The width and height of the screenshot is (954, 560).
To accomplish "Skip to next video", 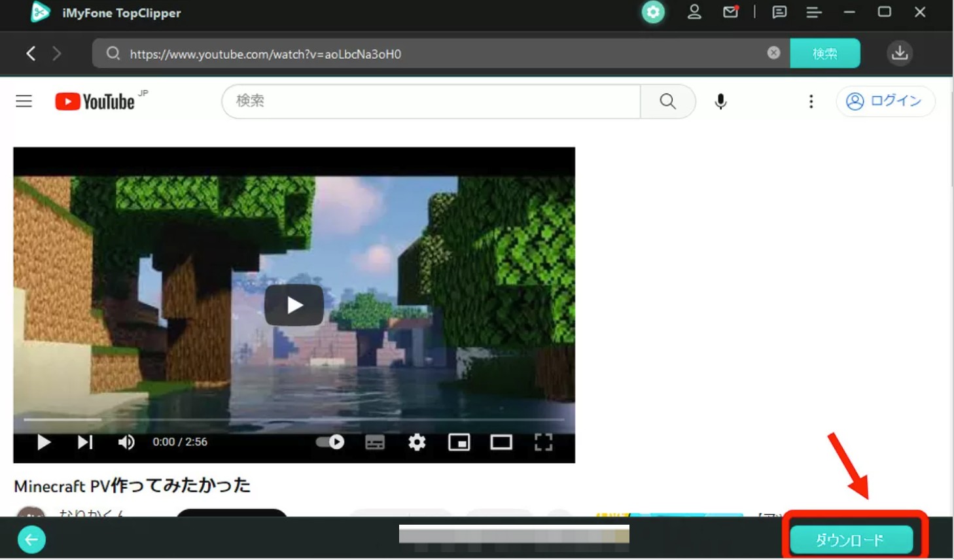I will click(85, 442).
